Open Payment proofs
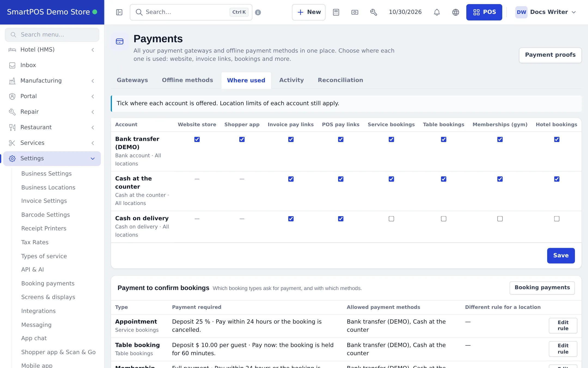The image size is (588, 368). [550, 55]
